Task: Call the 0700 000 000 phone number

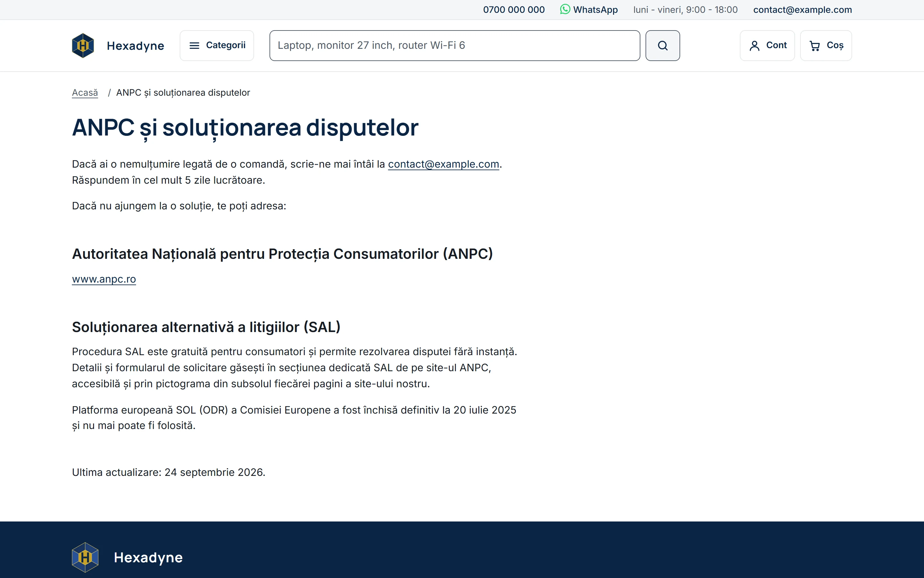Action: 514,10
